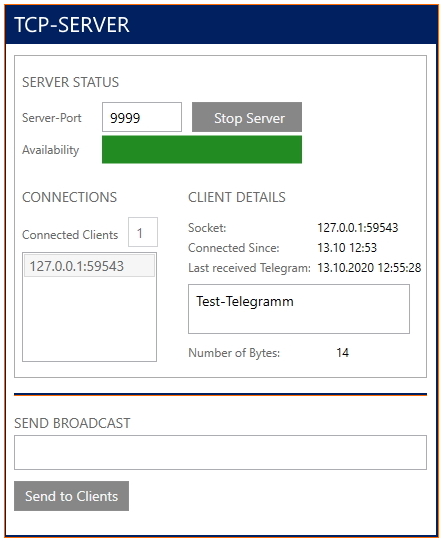The width and height of the screenshot is (442, 541).
Task: Click the SEND BROADCAST heading
Action: point(72,423)
